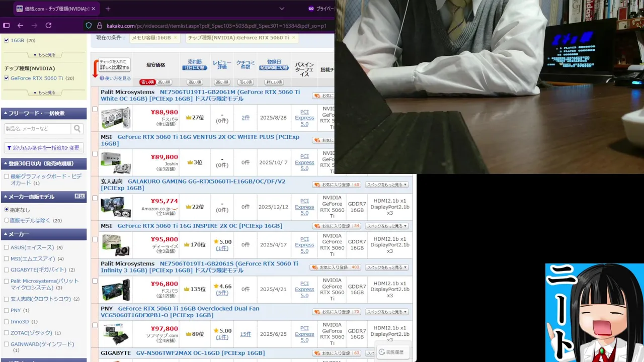Sort 売れ筋 ranking by 高い順
This screenshot has width=644, height=362.
[x=195, y=82]
